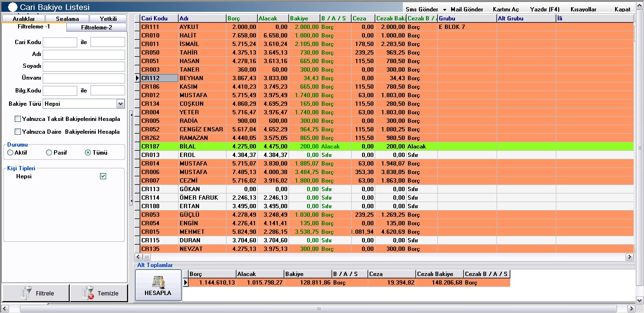Viewport: 644px width, 313px height.
Task: Open the Kısayollar menu item
Action: tap(583, 9)
